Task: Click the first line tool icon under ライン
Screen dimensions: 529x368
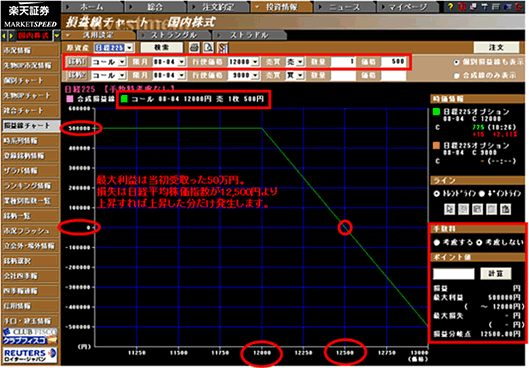Action: 449,209
